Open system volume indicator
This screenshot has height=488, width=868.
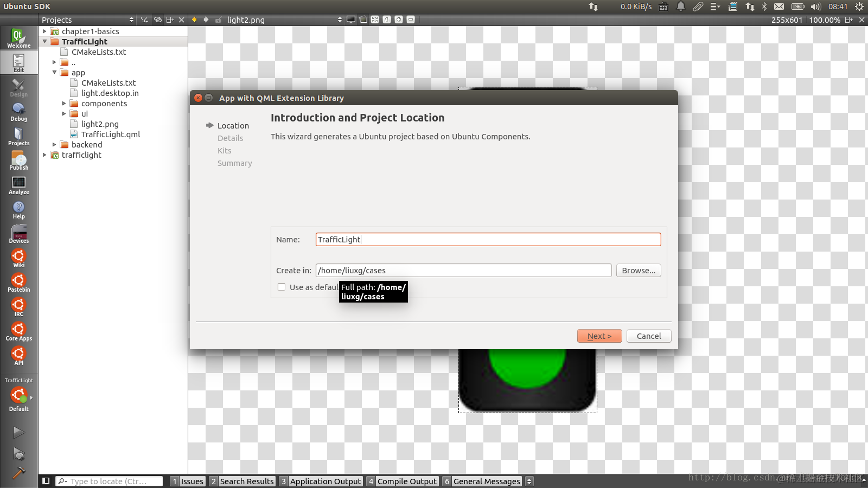click(x=816, y=7)
